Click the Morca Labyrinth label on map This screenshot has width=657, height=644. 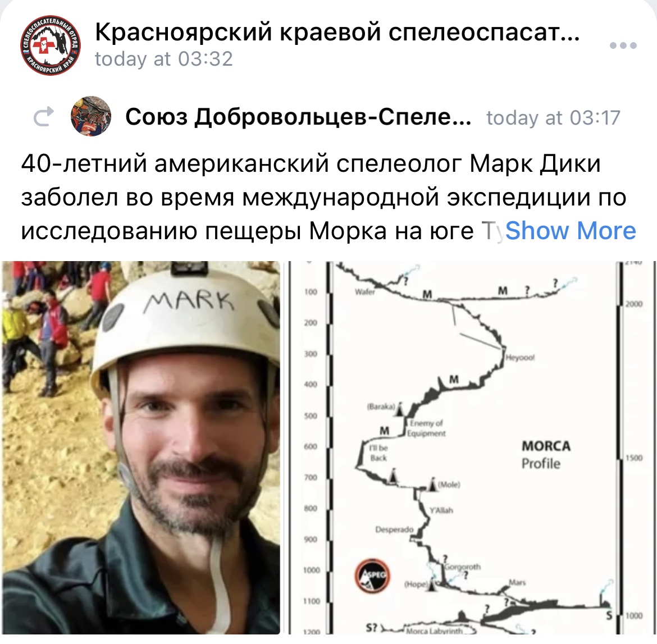point(434,630)
